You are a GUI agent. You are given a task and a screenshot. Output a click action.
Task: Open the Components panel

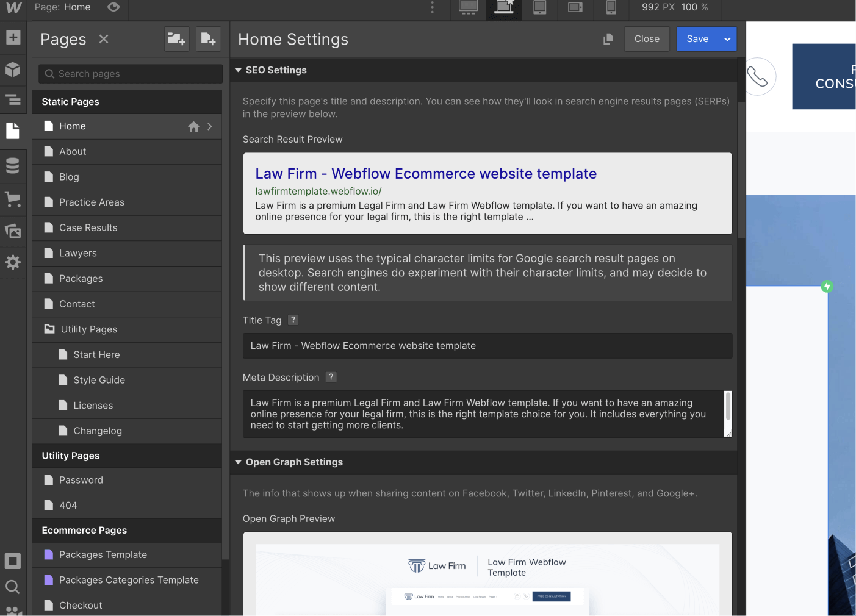click(13, 69)
